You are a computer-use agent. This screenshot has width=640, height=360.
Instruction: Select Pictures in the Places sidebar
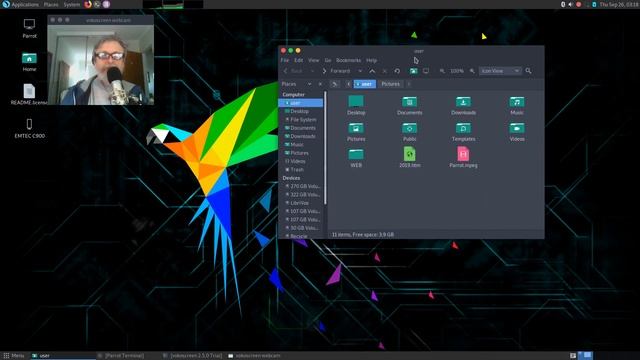(x=301, y=153)
